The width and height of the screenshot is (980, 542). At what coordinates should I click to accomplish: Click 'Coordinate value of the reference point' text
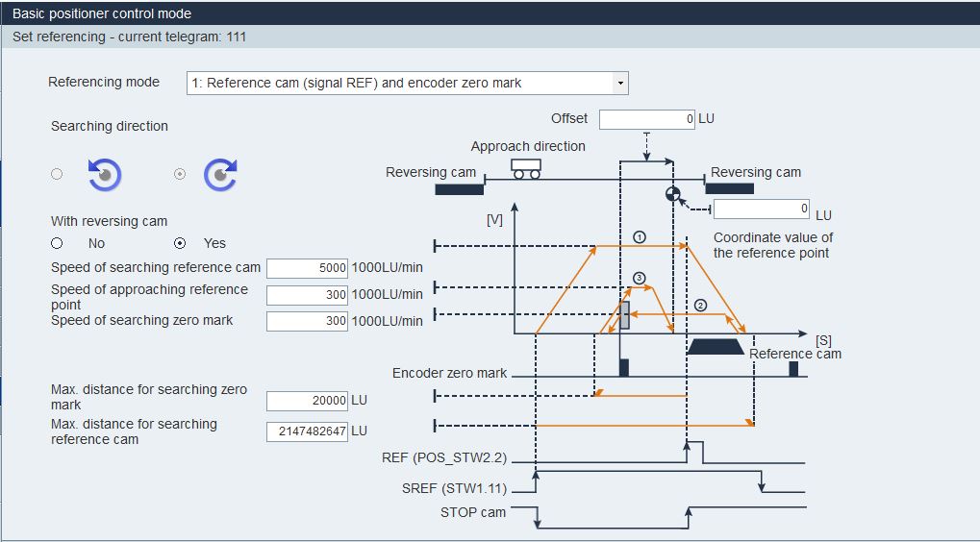click(773, 245)
